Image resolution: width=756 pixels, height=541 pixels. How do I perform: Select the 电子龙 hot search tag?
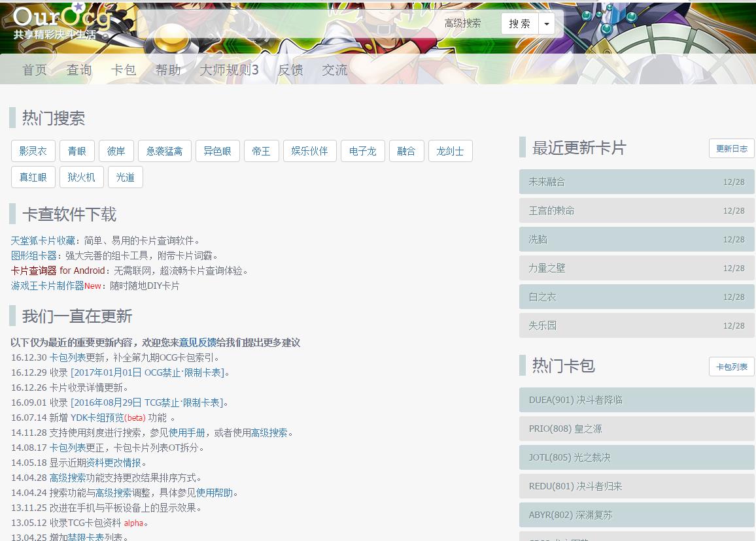pos(362,152)
